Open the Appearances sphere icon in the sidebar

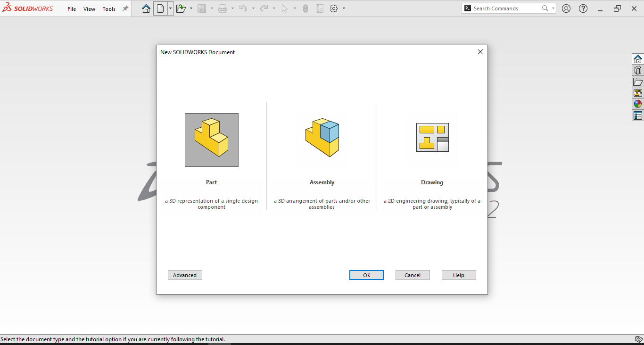click(637, 104)
